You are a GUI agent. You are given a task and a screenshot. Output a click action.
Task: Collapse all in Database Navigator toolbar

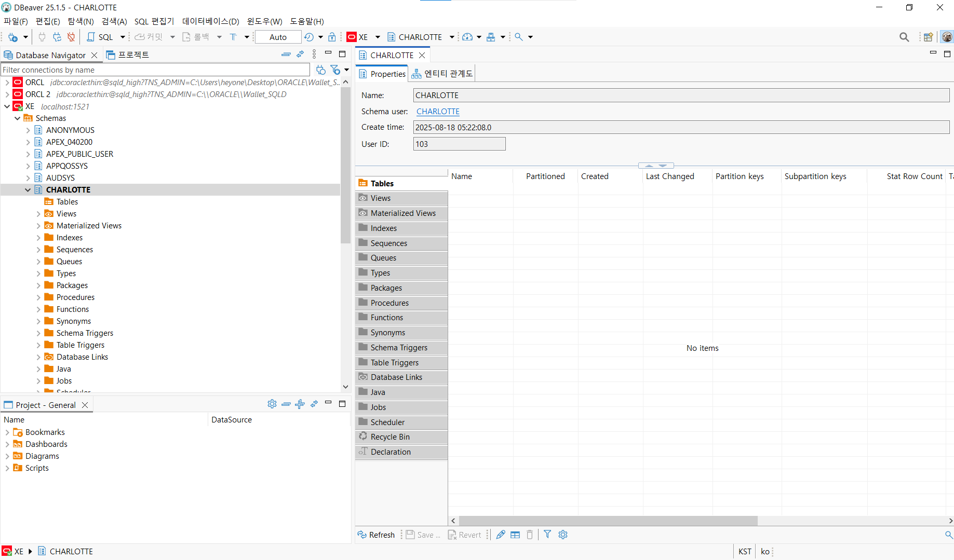coord(286,54)
